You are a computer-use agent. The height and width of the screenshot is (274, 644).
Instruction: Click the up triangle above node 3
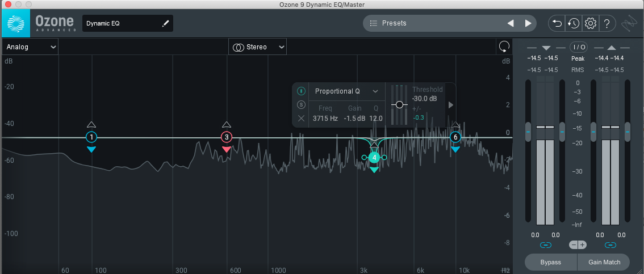[x=226, y=125]
